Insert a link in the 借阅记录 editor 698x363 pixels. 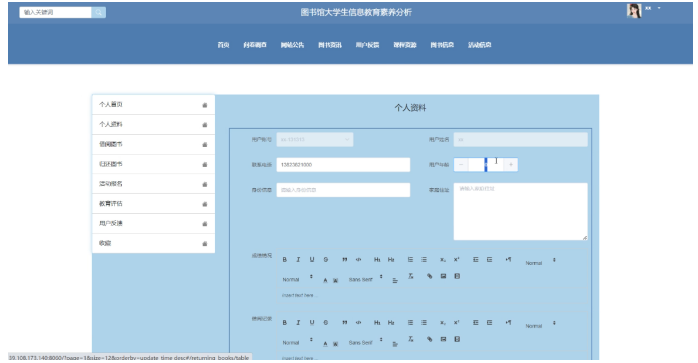point(430,339)
